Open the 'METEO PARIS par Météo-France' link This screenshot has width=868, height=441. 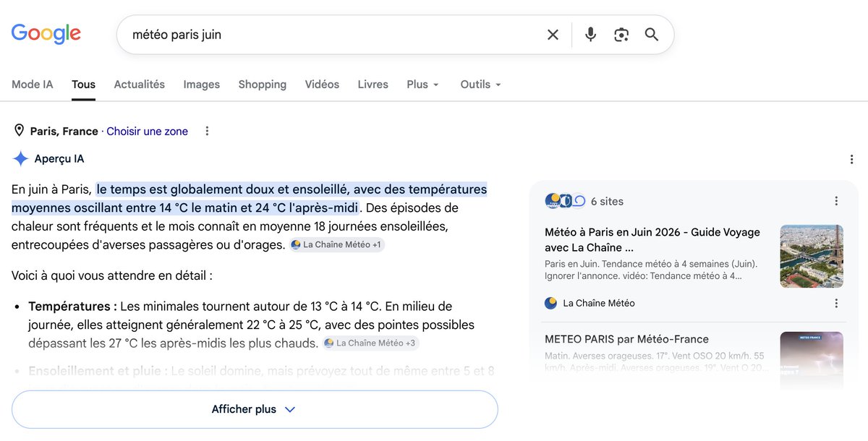[x=626, y=339]
